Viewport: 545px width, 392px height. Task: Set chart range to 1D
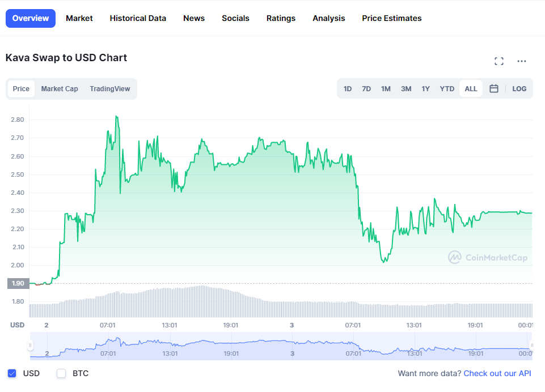click(348, 88)
